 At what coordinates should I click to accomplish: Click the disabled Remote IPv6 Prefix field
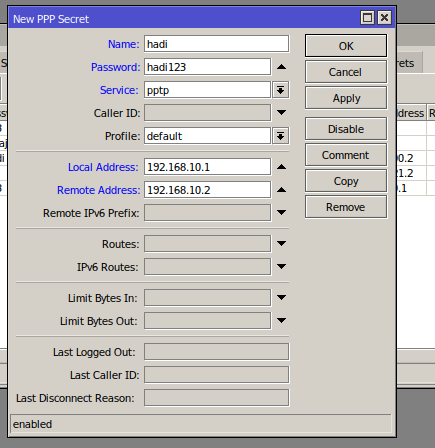[207, 213]
